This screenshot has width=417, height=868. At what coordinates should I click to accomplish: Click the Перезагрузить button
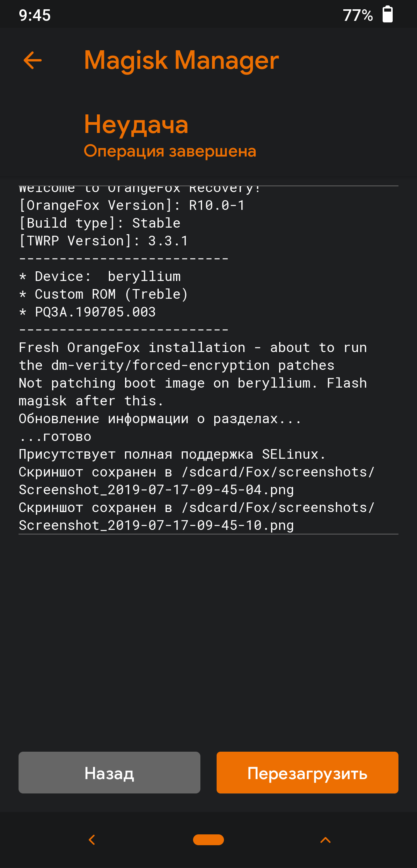click(x=307, y=773)
